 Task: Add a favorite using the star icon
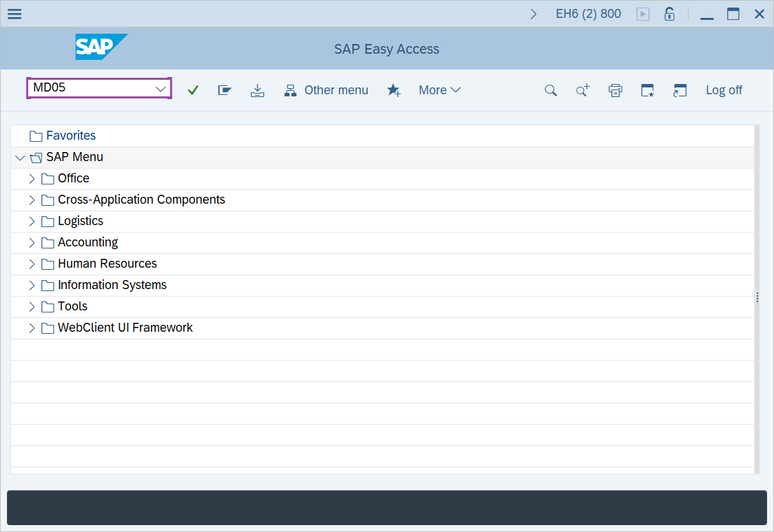tap(394, 89)
